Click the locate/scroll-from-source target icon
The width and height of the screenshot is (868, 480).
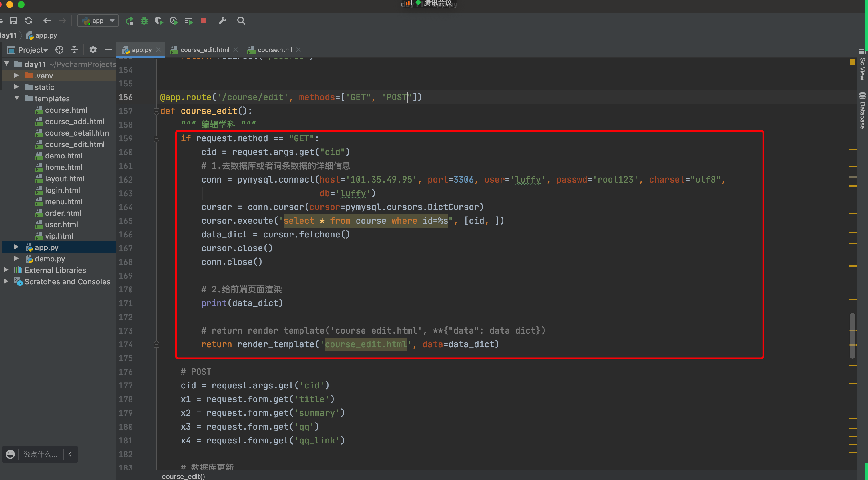click(59, 50)
